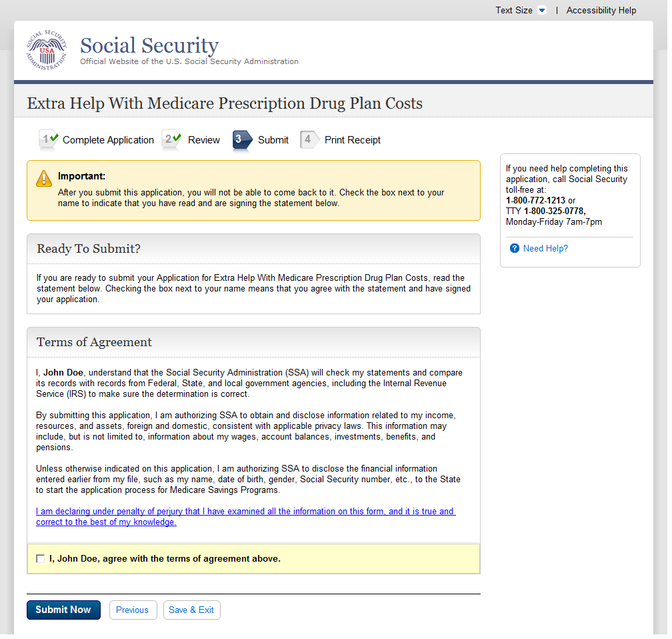Click the yellow warning triangle icon
Image resolution: width=672 pixels, height=639 pixels.
[x=44, y=178]
